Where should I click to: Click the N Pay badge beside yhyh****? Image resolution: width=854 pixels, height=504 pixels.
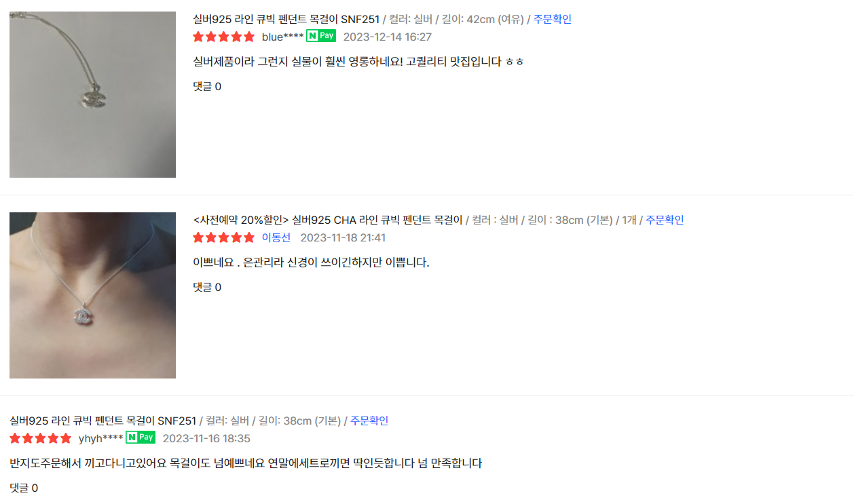(141, 438)
